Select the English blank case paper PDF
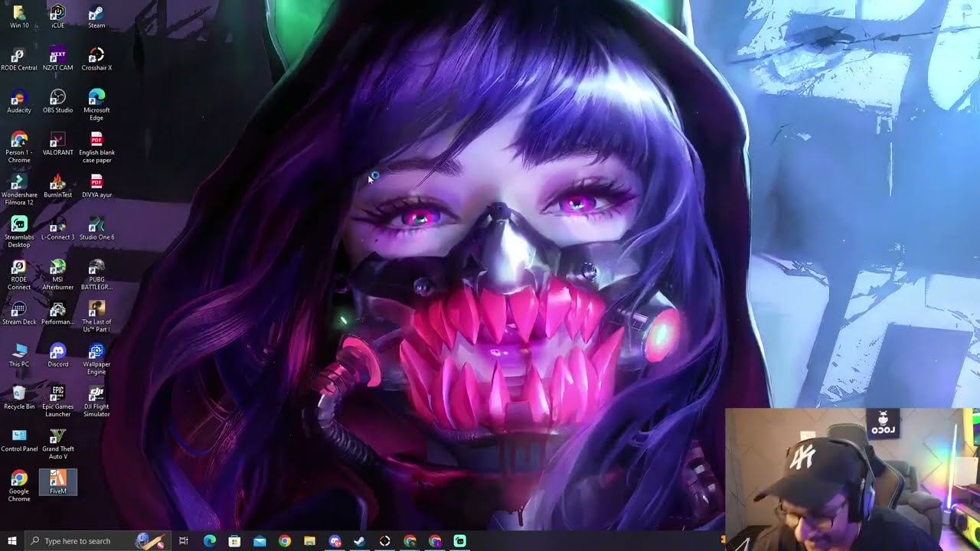This screenshot has height=551, width=980. [x=96, y=147]
